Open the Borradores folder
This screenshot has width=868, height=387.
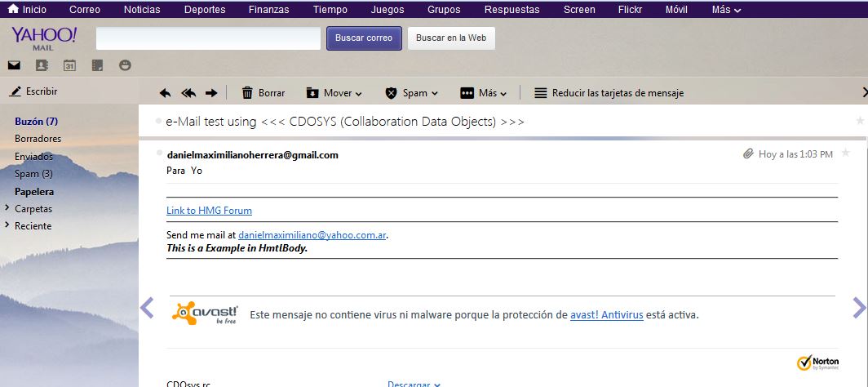pos(38,139)
